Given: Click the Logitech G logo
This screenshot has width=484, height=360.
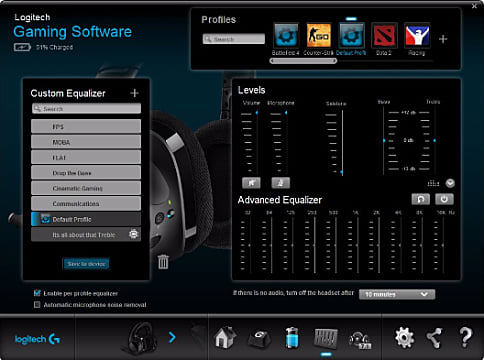Looking at the screenshot, I should 37,339.
